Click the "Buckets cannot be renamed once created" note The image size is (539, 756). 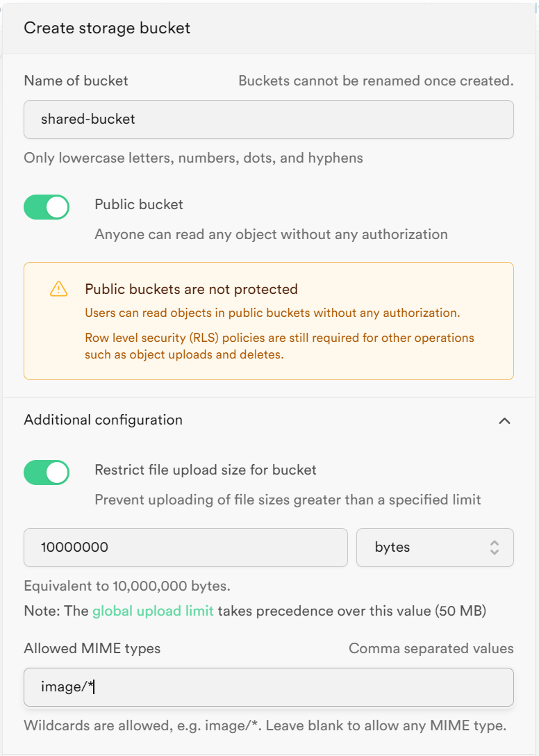click(x=376, y=81)
